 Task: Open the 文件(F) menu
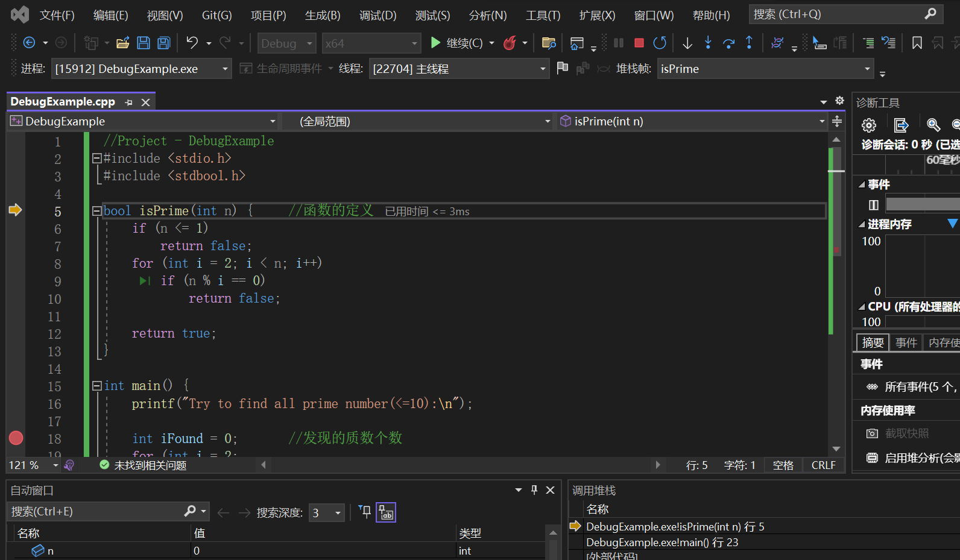[57, 15]
